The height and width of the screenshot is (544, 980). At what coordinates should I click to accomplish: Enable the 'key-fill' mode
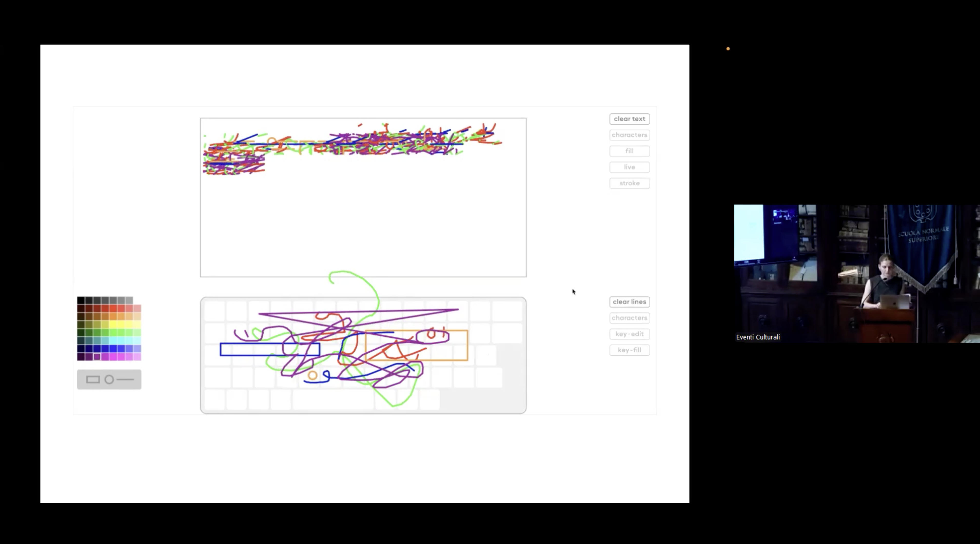[x=629, y=350]
